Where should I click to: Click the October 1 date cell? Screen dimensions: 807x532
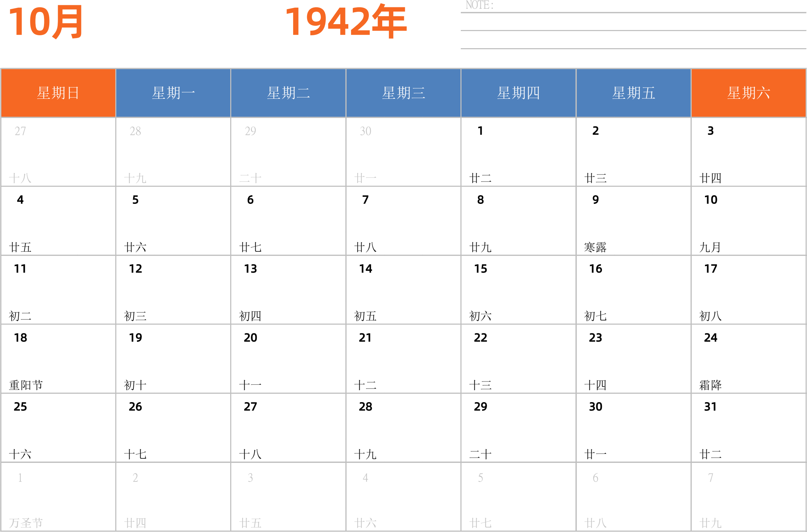pos(518,152)
